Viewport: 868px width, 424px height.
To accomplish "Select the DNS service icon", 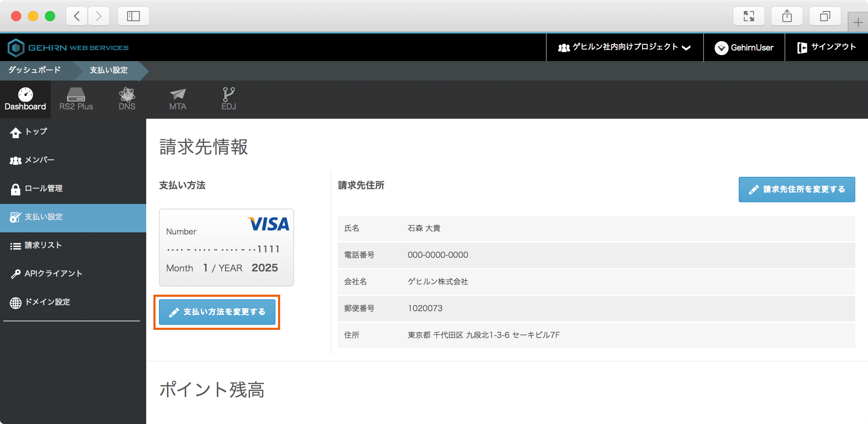I will (x=127, y=99).
